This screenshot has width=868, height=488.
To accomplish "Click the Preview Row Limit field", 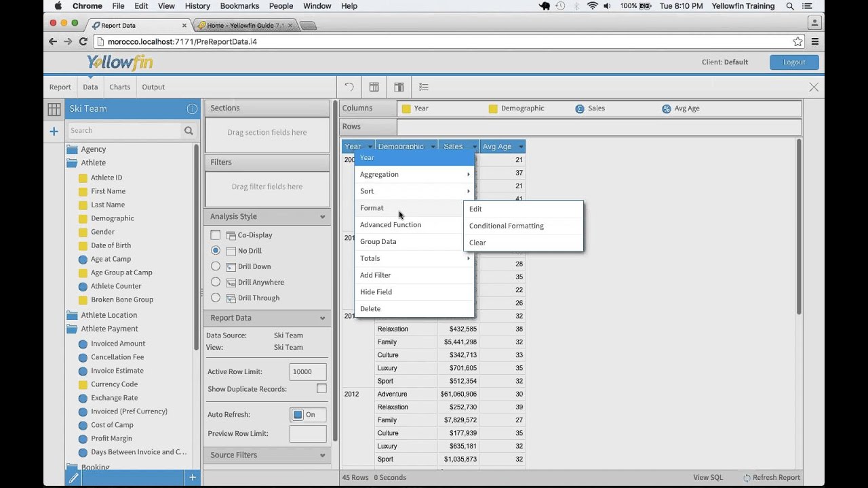I will [308, 434].
